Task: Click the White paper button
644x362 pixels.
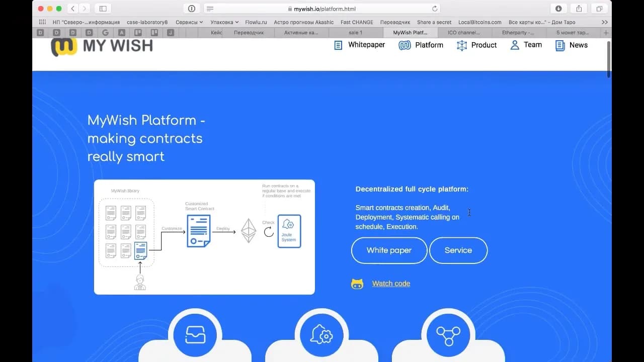Action: [389, 250]
